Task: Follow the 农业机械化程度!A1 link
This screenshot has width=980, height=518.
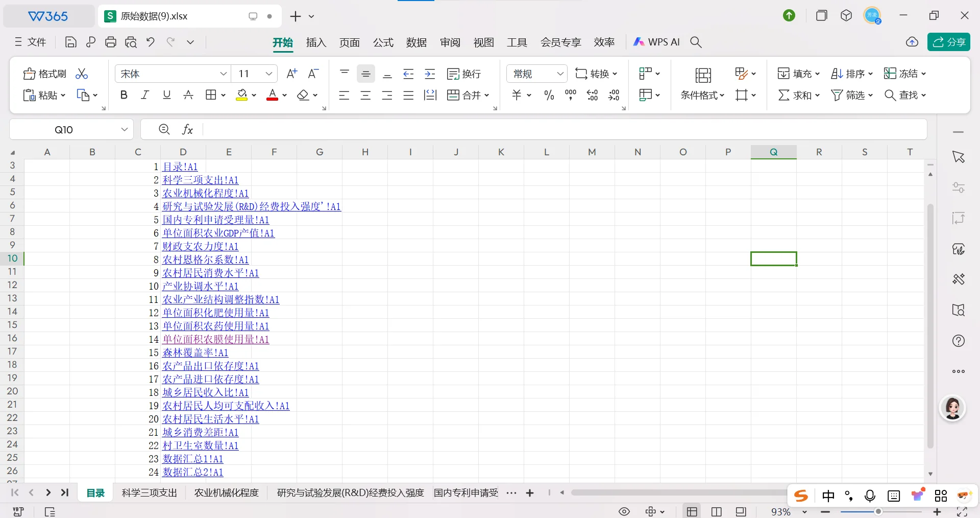Action: pos(205,193)
